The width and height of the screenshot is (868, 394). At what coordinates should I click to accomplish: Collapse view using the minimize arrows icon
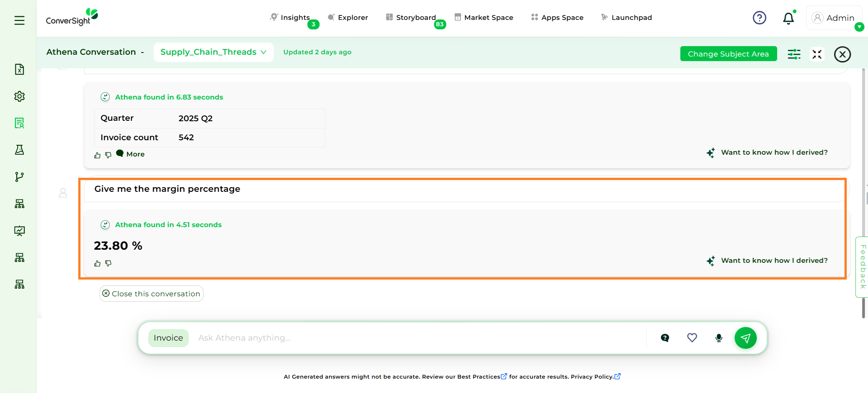tap(817, 54)
